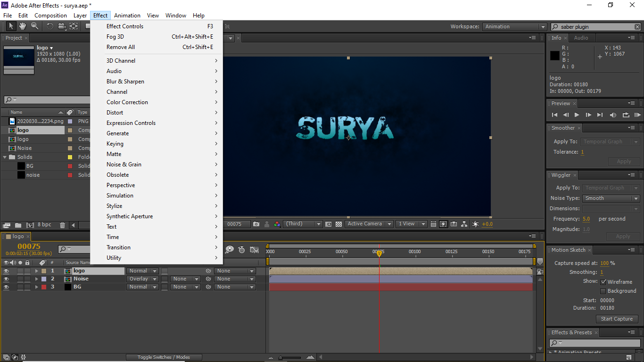Delete selected item with trash icon
Screen dimensions: 644x362
[x=62, y=225]
